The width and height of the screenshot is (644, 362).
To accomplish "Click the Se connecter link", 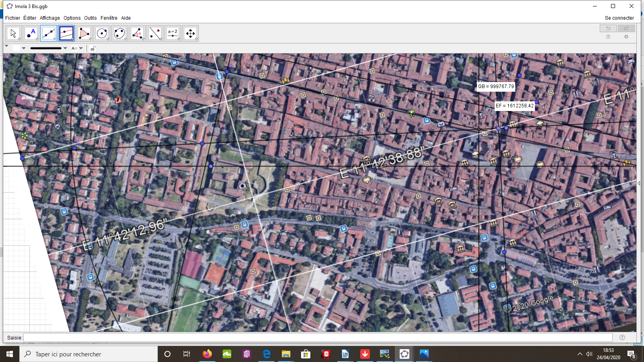I will click(619, 18).
